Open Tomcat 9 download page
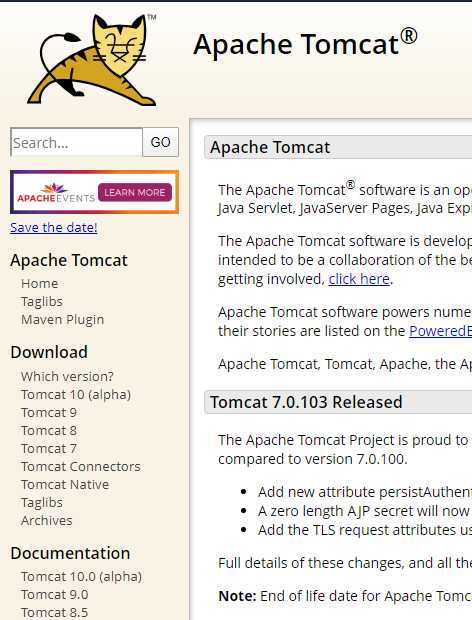 [x=49, y=412]
